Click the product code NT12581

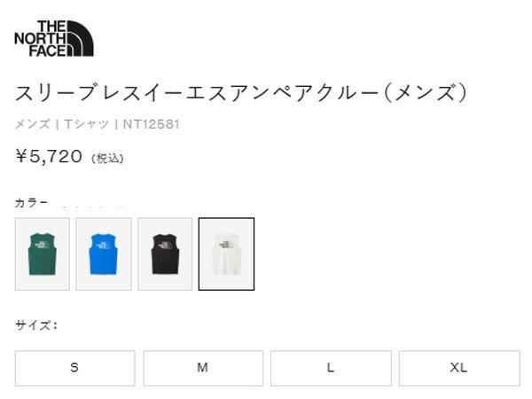click(x=151, y=124)
